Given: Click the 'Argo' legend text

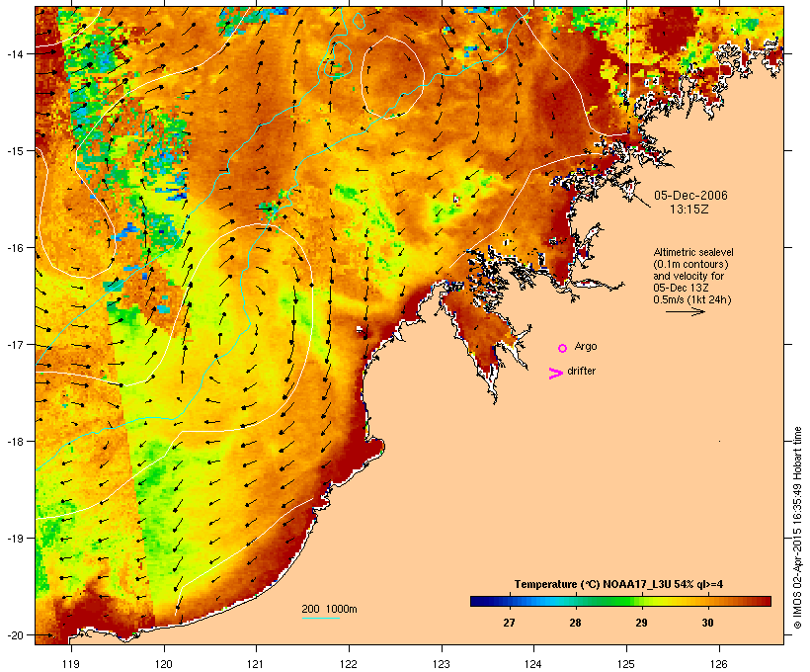Looking at the screenshot, I should pos(586,346).
